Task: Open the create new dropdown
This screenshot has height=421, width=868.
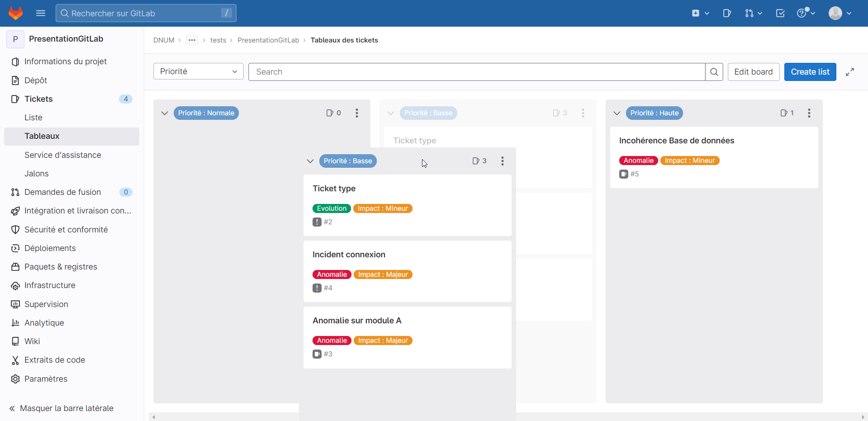Action: click(700, 13)
